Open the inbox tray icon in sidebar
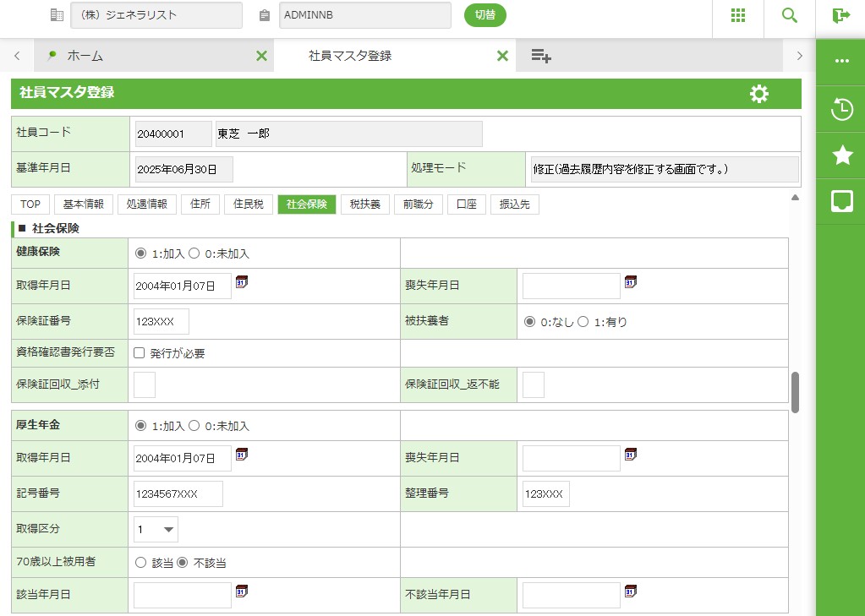The image size is (865, 616). coord(841,201)
